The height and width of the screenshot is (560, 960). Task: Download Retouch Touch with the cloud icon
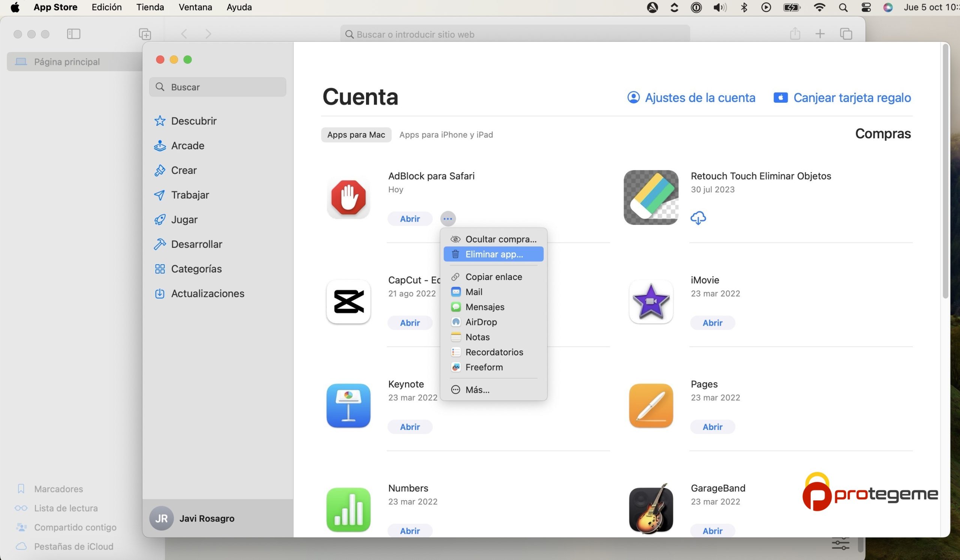tap(698, 218)
